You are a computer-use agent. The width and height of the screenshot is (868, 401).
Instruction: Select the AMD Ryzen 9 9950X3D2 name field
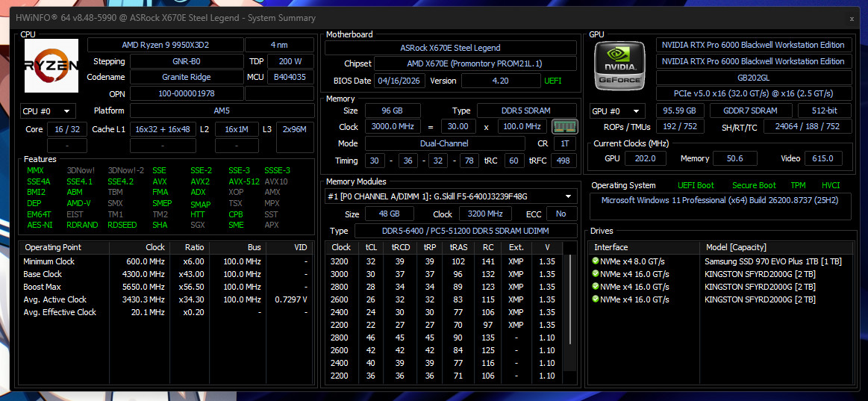165,45
